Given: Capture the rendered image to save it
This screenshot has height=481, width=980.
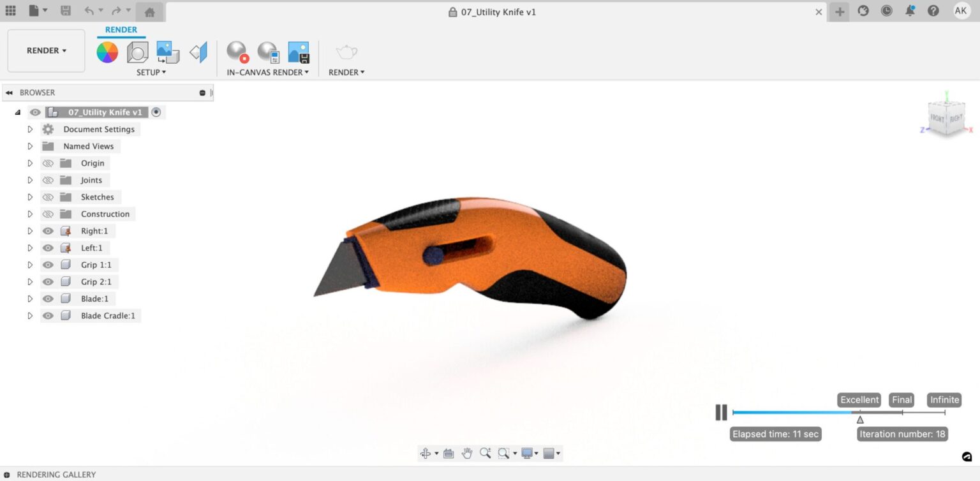Looking at the screenshot, I should 299,52.
